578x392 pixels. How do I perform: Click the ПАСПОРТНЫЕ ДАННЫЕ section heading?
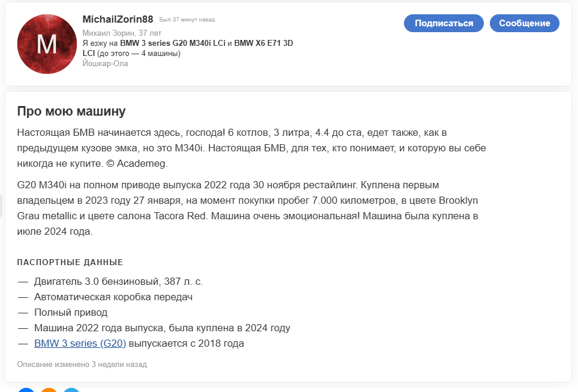point(70,262)
